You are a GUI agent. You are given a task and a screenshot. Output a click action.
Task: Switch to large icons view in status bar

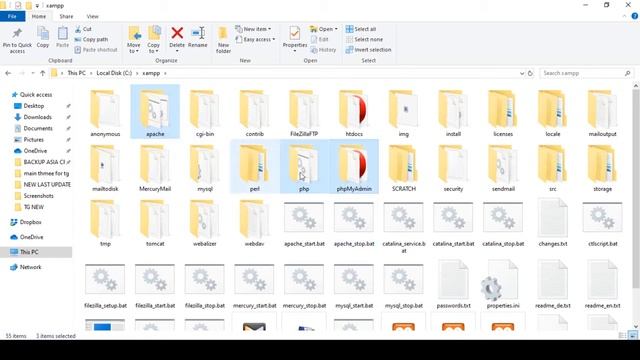[x=633, y=336]
